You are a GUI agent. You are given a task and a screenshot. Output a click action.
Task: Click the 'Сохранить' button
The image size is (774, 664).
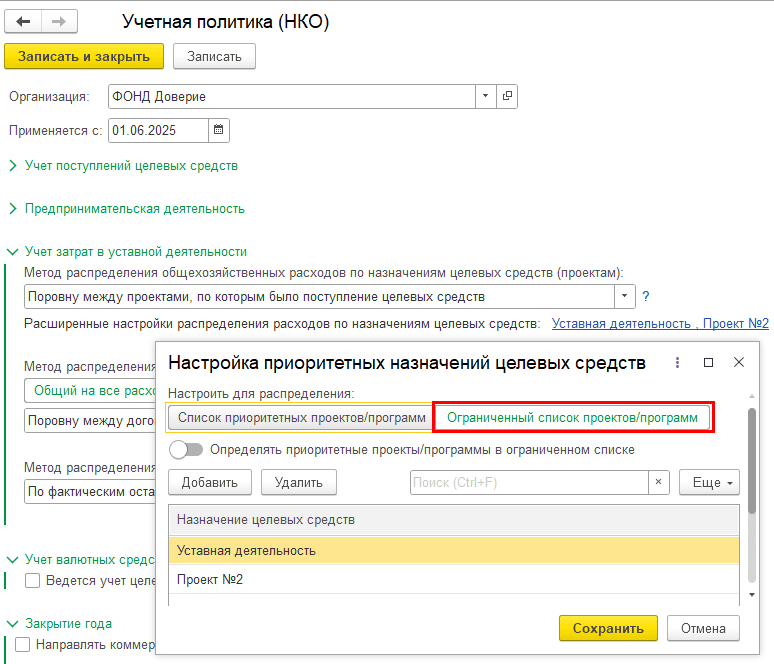click(608, 628)
